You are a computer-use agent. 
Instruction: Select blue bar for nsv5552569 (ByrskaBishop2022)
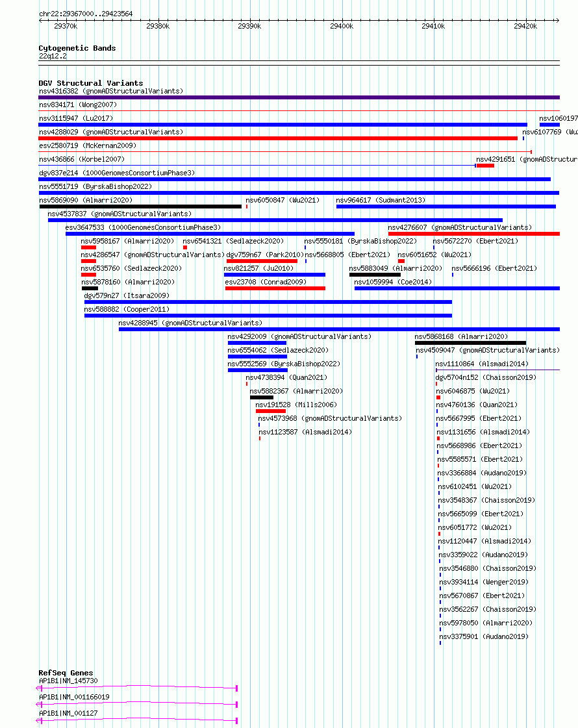(258, 371)
